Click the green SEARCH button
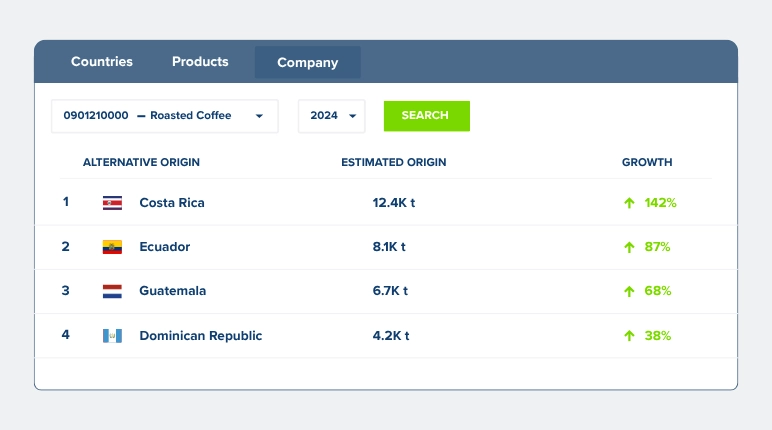 click(x=427, y=116)
